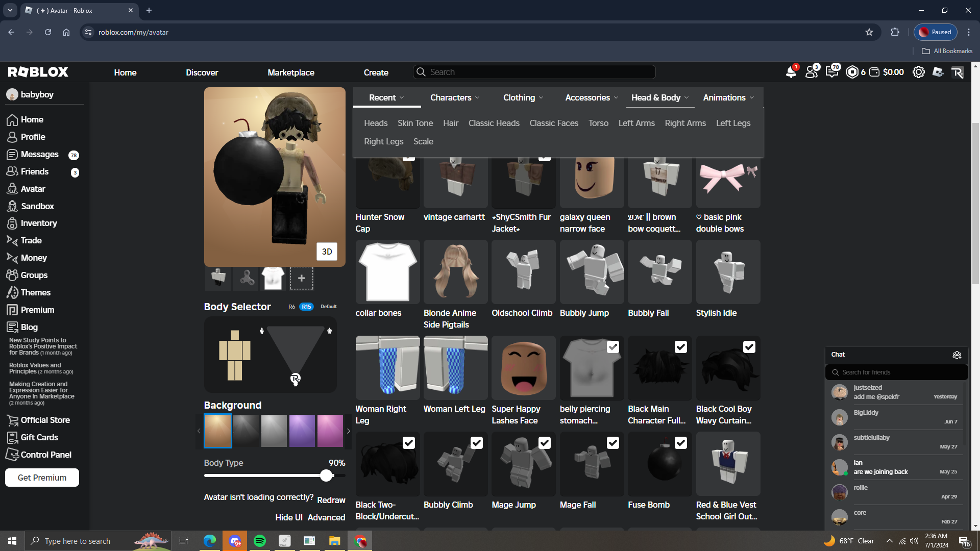
Task: Go to Marketplace in top navigation
Action: [x=291, y=72]
